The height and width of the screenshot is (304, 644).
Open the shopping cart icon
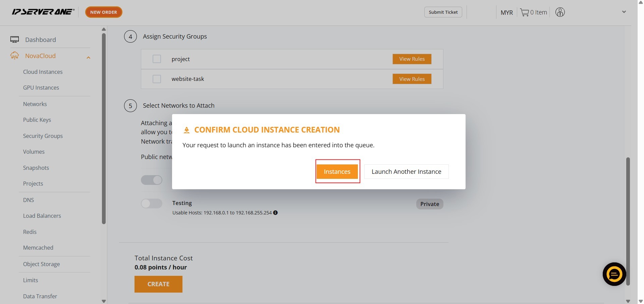[524, 12]
